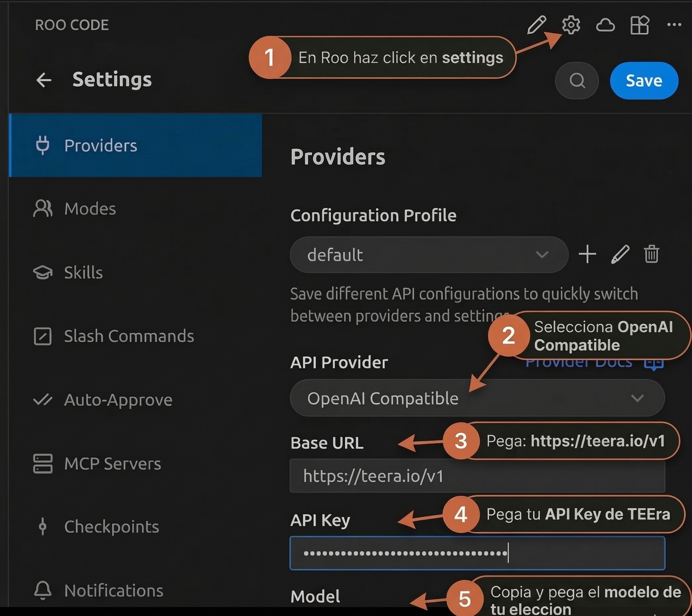Rename profile using the pencil icon
Viewport: 692px width, 616px height.
click(620, 254)
